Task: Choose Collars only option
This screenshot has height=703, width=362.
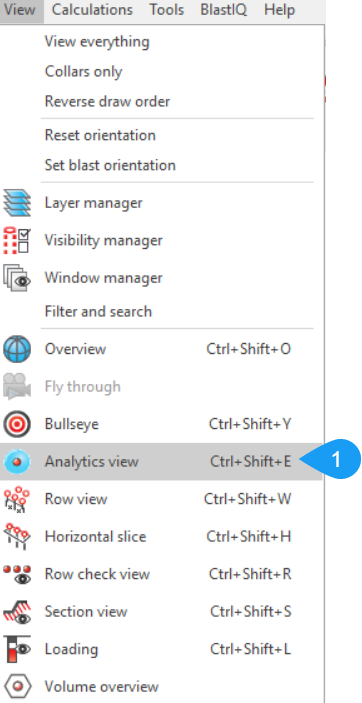Action: (x=83, y=72)
